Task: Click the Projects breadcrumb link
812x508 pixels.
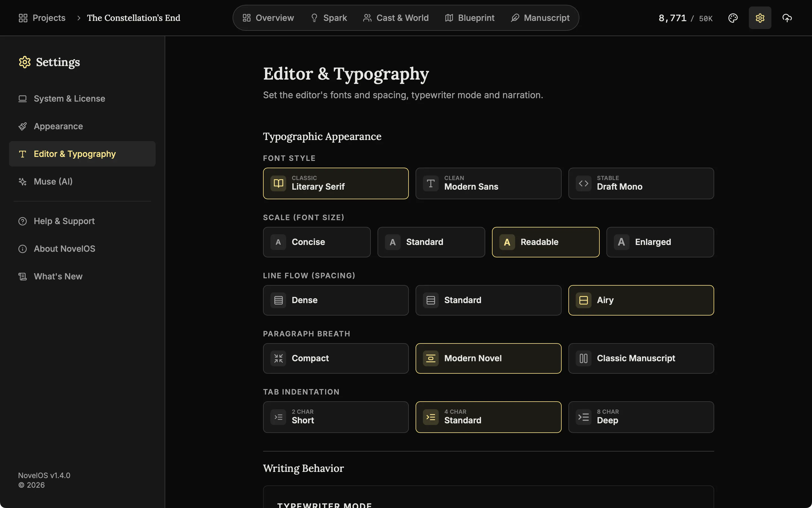Action: point(49,18)
